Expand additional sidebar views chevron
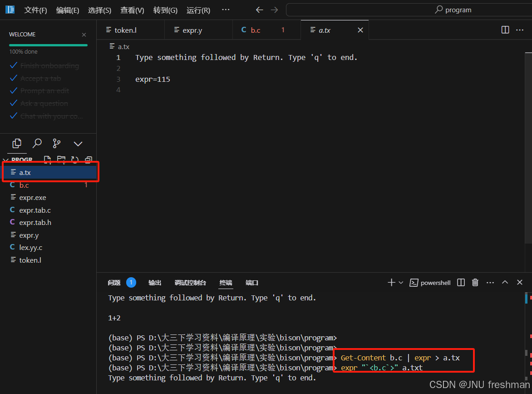Screen dimensions: 532x394 (78, 144)
